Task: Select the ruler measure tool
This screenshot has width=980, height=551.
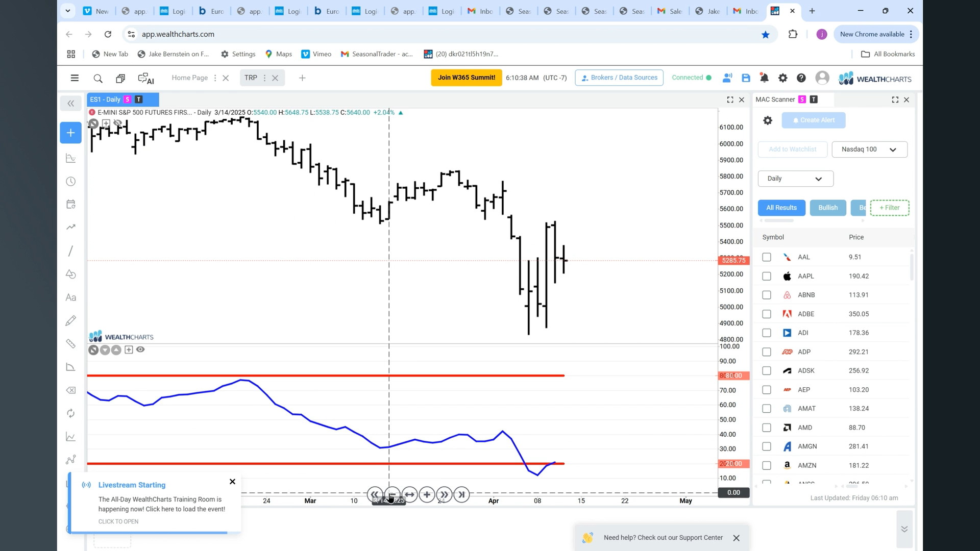Action: pos(71,344)
